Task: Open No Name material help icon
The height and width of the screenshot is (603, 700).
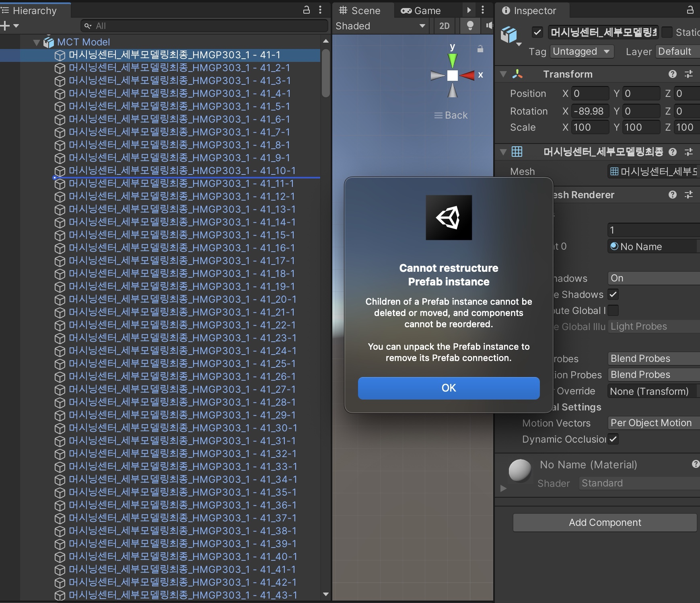Action: (695, 464)
